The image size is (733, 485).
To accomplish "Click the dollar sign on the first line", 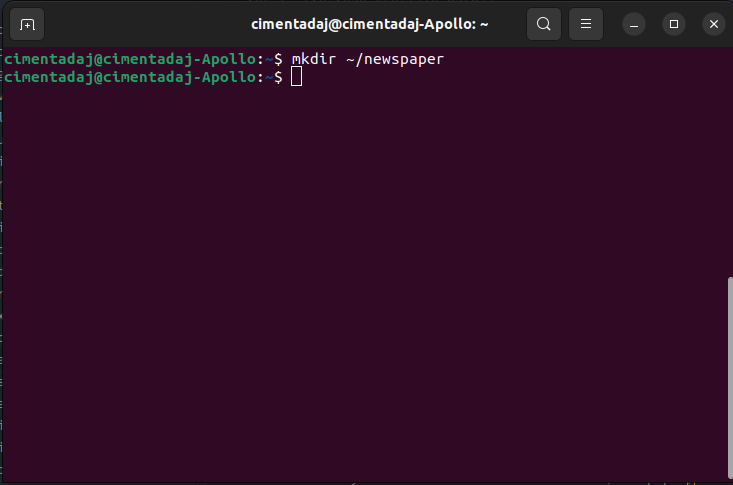I will pyautogui.click(x=279, y=59).
